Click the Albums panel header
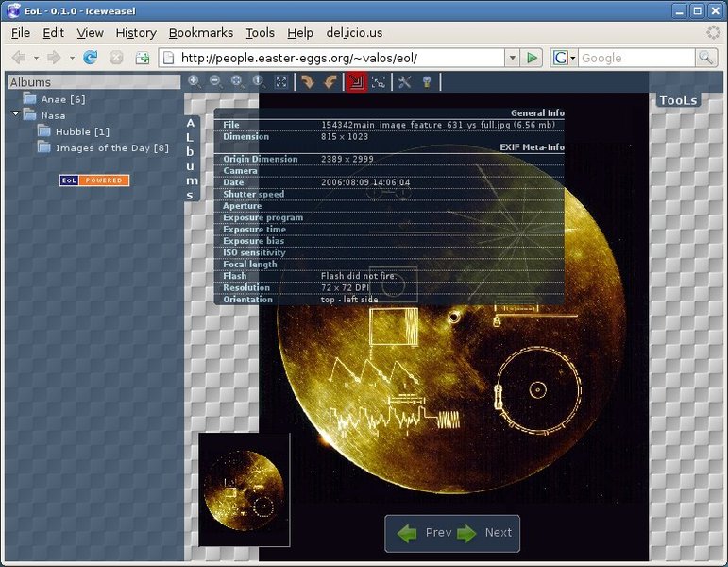Viewport: 728px width, 567px height. pos(94,82)
